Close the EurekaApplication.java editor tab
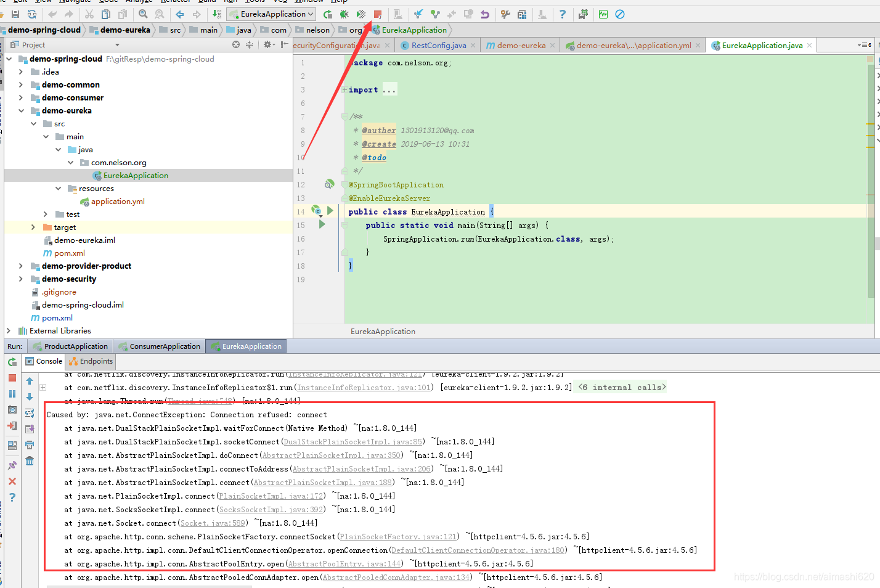 [x=810, y=46]
